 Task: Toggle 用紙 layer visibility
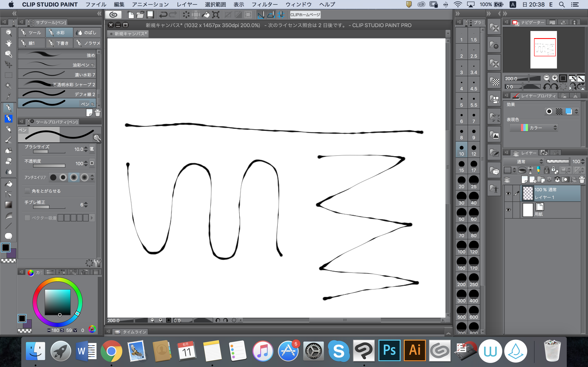pyautogui.click(x=508, y=210)
